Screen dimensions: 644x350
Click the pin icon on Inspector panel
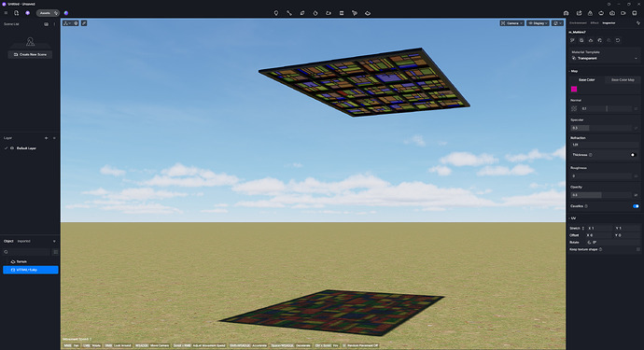[x=637, y=23]
